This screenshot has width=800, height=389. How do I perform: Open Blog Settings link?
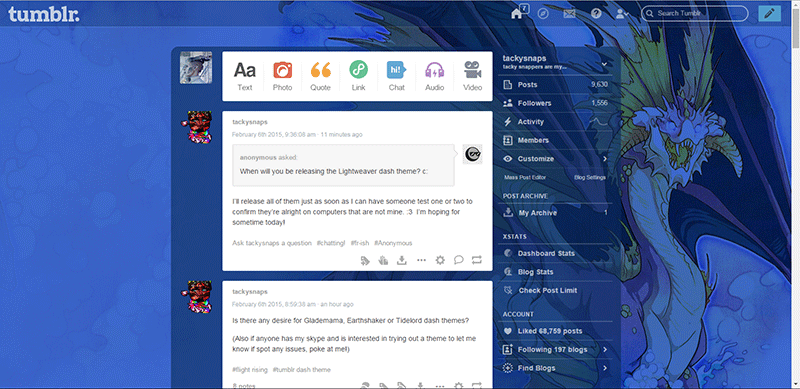(590, 178)
